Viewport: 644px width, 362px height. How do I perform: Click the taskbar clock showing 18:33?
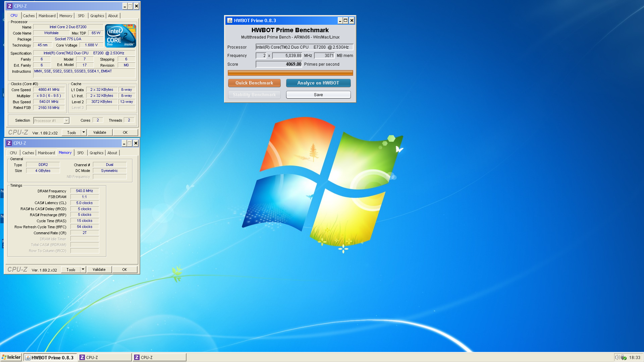[x=635, y=357]
